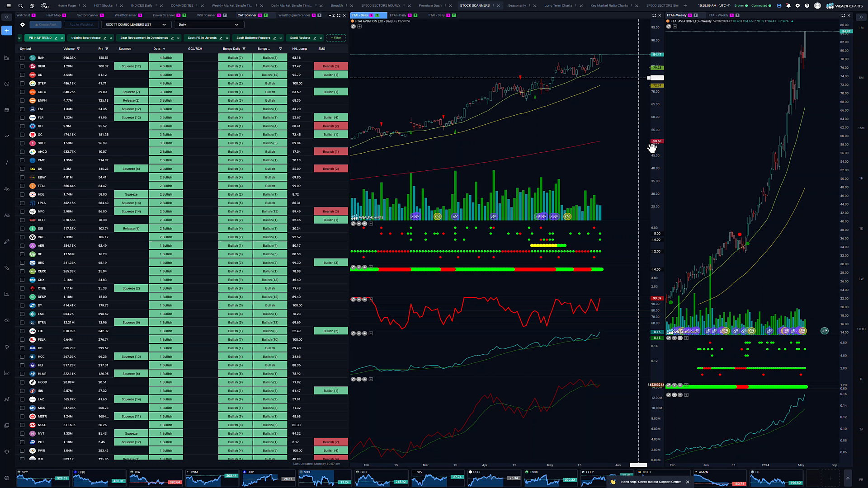The image size is (868, 488).
Task: Open the notifications bell icon
Action: 788,6
